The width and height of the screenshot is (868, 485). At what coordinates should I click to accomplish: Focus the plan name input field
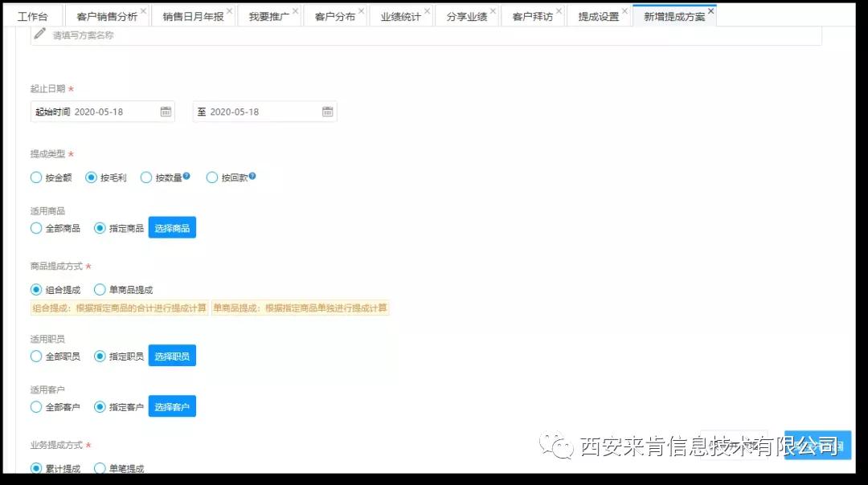[426, 35]
